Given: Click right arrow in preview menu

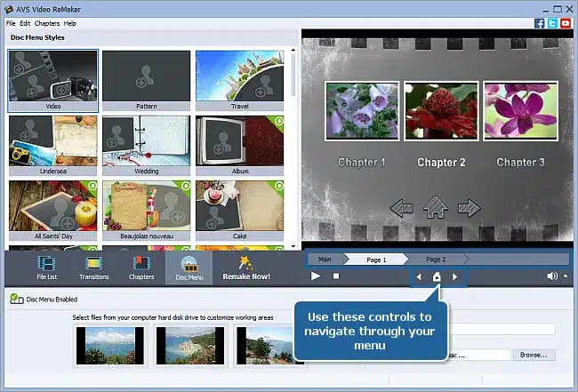Looking at the screenshot, I should [470, 208].
